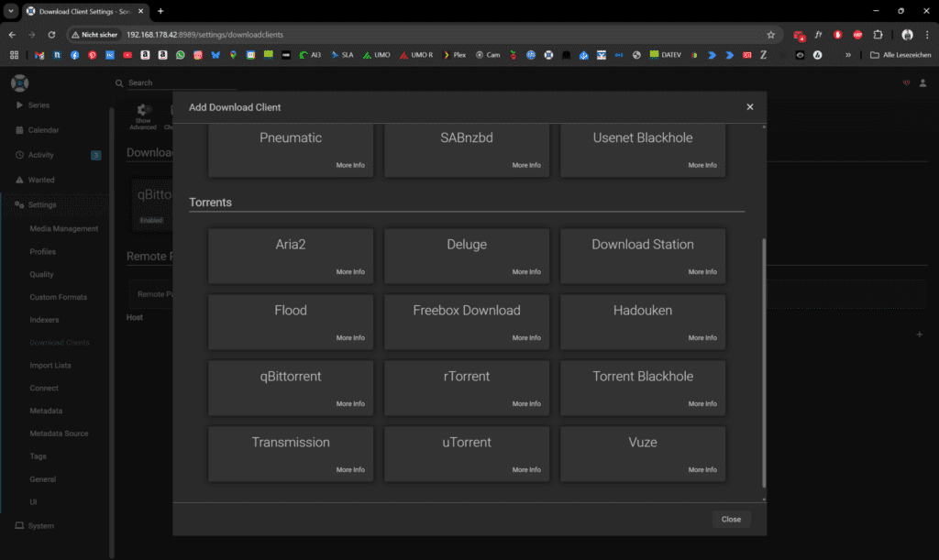Image resolution: width=939 pixels, height=560 pixels.
Task: Open Metadata Source settings page
Action: pyautogui.click(x=59, y=434)
